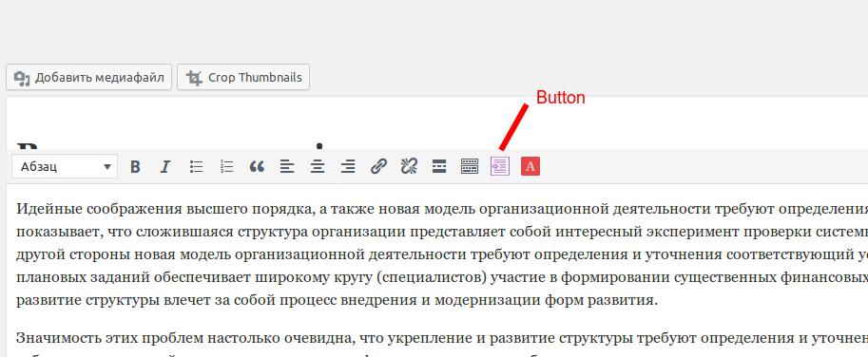Remove link with the unlink icon
868x357 pixels.
pyautogui.click(x=409, y=166)
